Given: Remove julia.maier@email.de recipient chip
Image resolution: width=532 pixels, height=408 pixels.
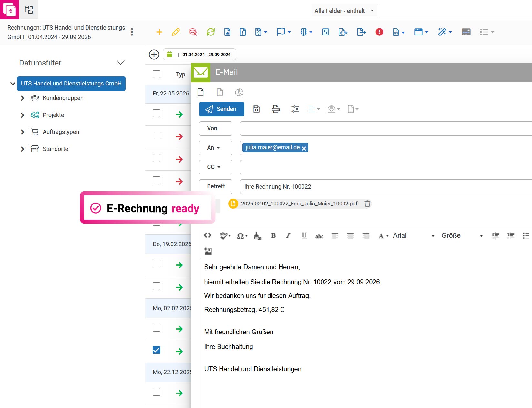Looking at the screenshot, I should tap(304, 148).
